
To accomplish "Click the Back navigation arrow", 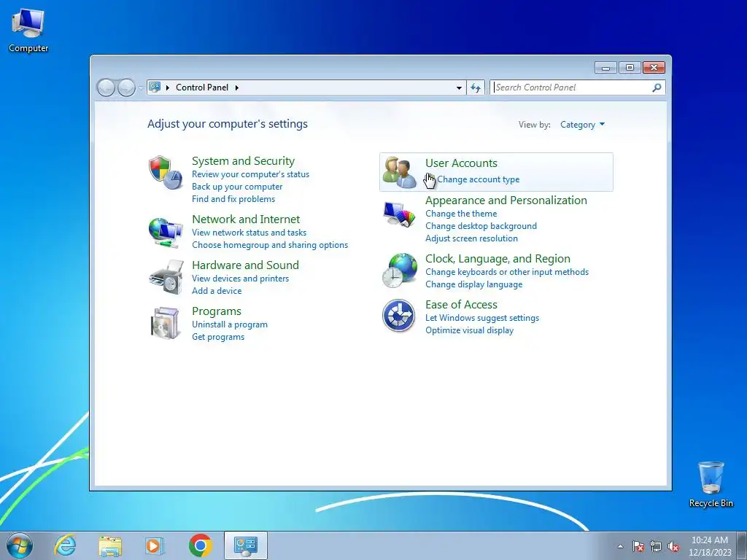I will pos(106,87).
